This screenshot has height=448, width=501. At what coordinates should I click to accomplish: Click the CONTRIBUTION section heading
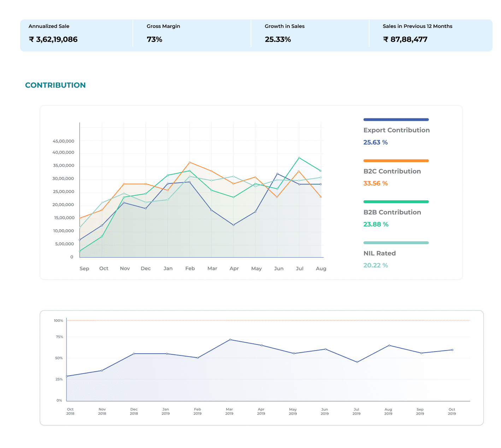pos(55,85)
